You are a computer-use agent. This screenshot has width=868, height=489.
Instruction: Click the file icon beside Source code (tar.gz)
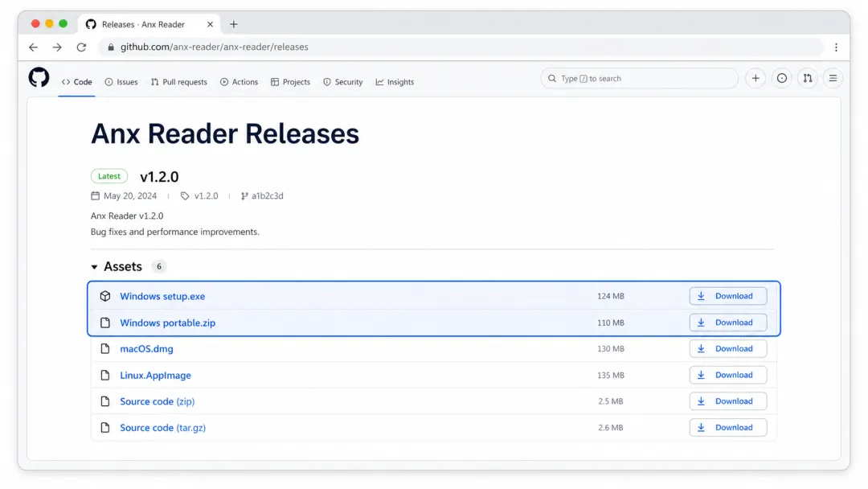pyautogui.click(x=105, y=428)
